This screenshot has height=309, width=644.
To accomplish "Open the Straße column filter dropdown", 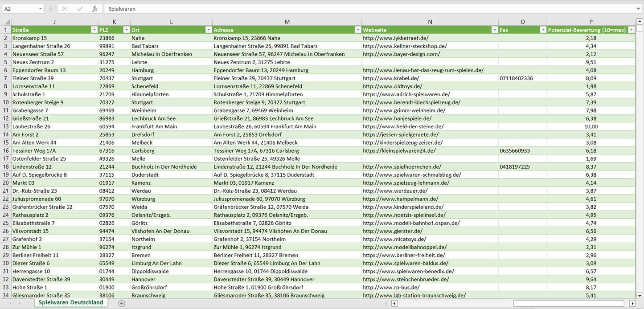I will point(94,30).
